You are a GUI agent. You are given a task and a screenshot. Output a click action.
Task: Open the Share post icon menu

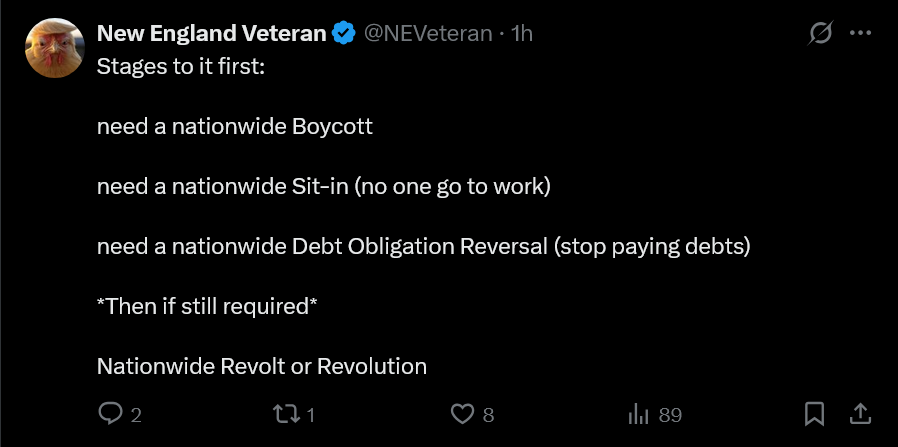coord(859,413)
